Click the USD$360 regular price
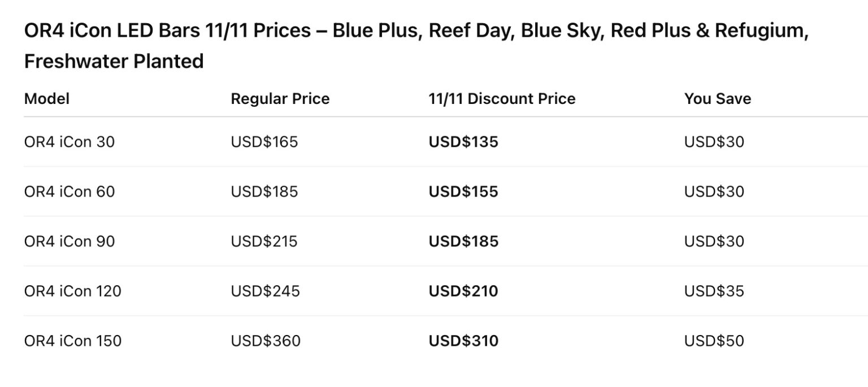The height and width of the screenshot is (387, 868). pyautogui.click(x=266, y=341)
